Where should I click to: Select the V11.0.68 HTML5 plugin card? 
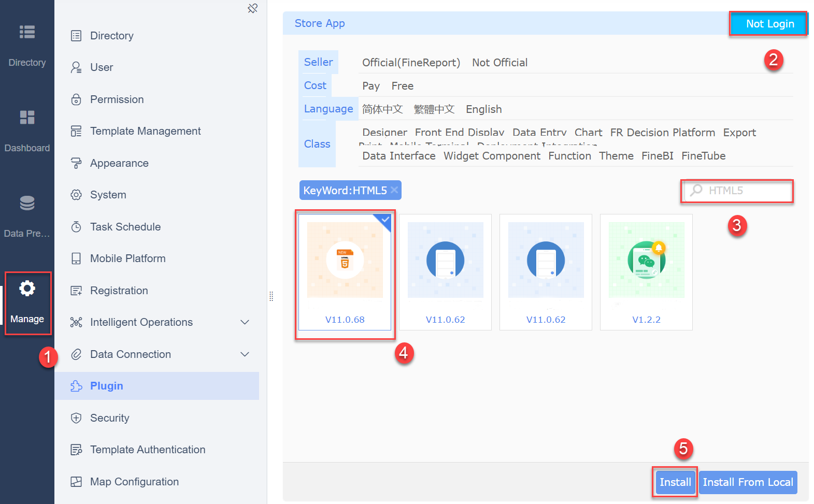pos(345,272)
